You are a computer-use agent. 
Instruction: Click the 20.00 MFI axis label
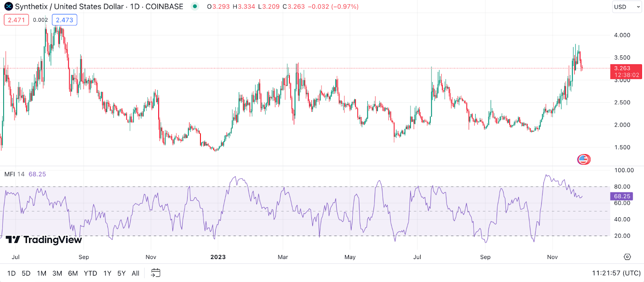(622, 236)
